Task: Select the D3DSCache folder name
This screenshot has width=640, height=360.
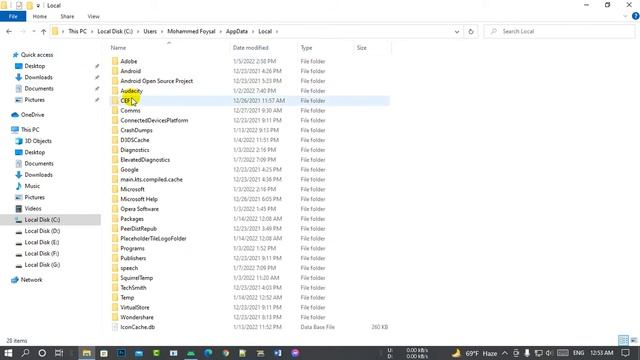Action: click(x=135, y=140)
